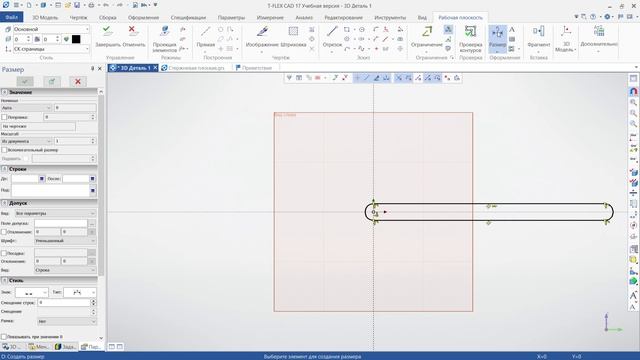
Task: Select the Проекция элементов tool
Action: pos(164,39)
